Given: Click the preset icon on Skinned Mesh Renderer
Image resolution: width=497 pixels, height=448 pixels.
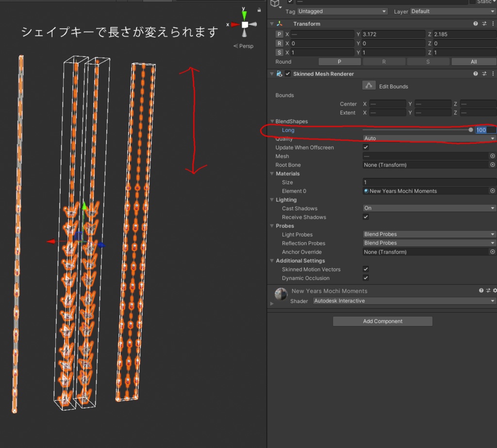Looking at the screenshot, I should click(x=484, y=73).
